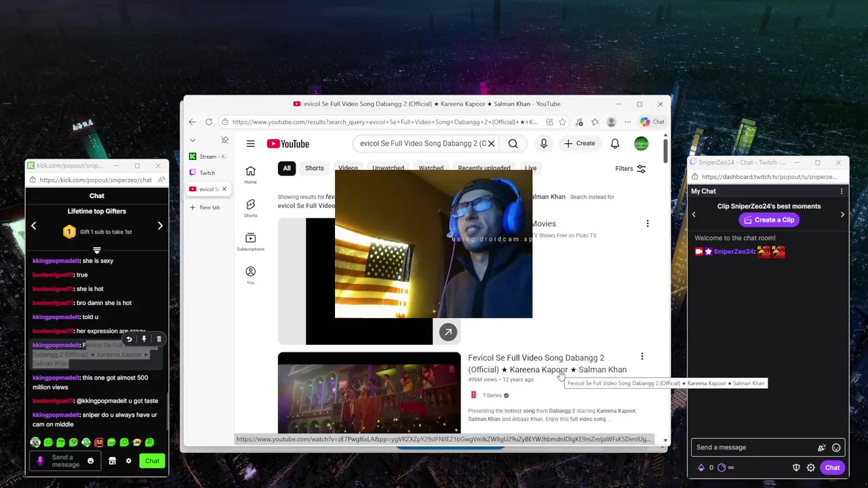Start voice search with microphone icon
Image resolution: width=868 pixels, height=488 pixels.
(543, 144)
